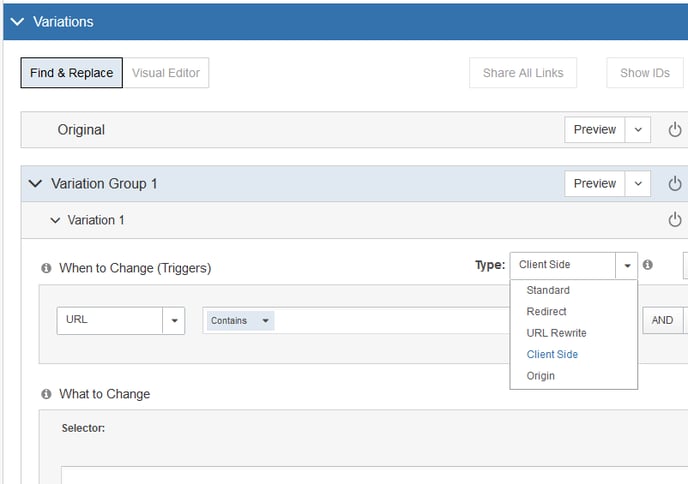
Task: Open the Original Preview dropdown arrow
Action: point(638,129)
